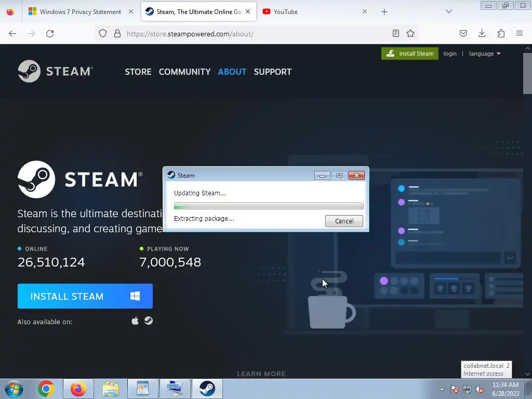Open the tracking protection shield icon

103,34
